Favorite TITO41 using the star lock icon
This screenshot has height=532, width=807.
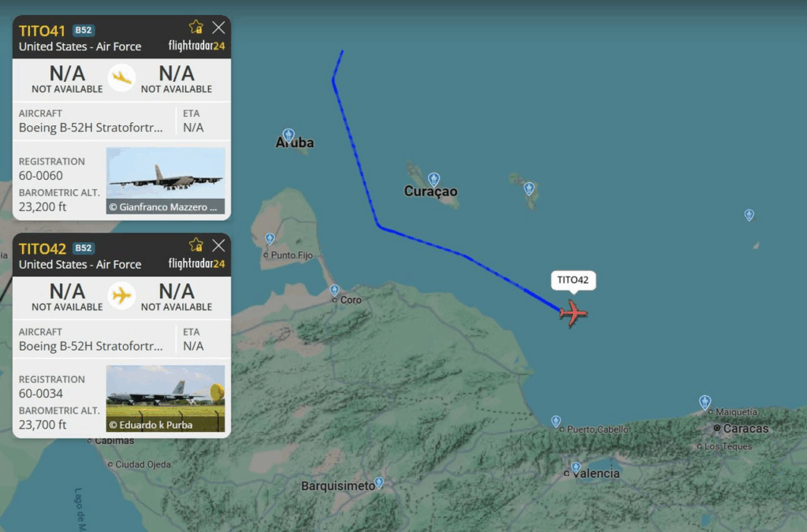click(x=195, y=28)
